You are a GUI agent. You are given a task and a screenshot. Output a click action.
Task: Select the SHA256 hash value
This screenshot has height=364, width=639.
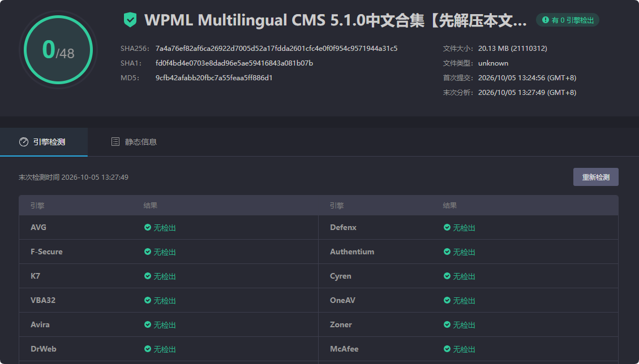tap(276, 49)
